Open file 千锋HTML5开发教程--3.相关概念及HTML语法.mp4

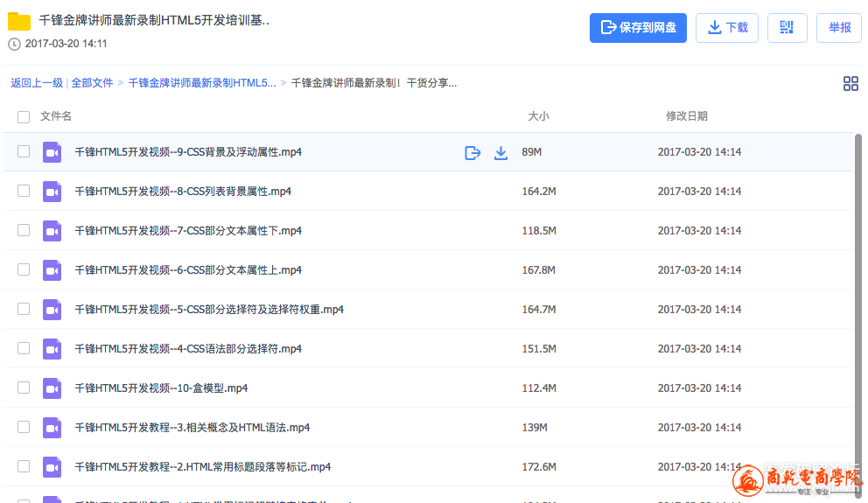192,427
